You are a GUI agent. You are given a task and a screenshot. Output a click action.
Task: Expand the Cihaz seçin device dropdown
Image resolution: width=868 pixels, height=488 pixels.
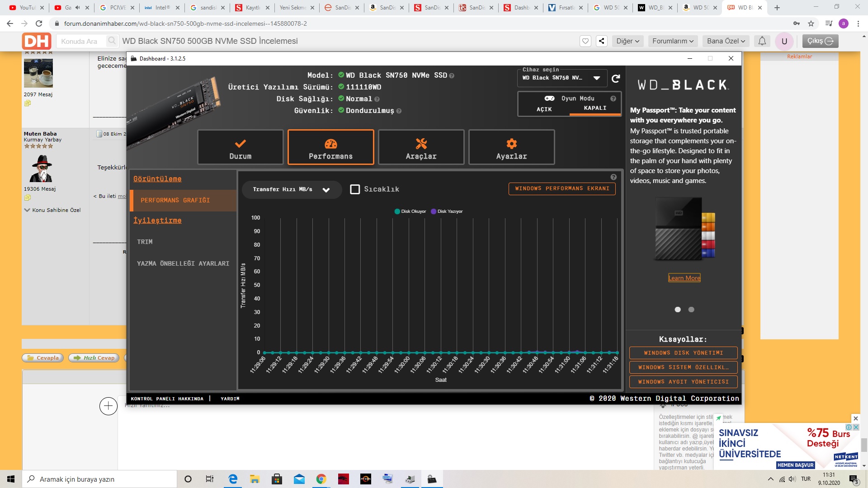596,78
